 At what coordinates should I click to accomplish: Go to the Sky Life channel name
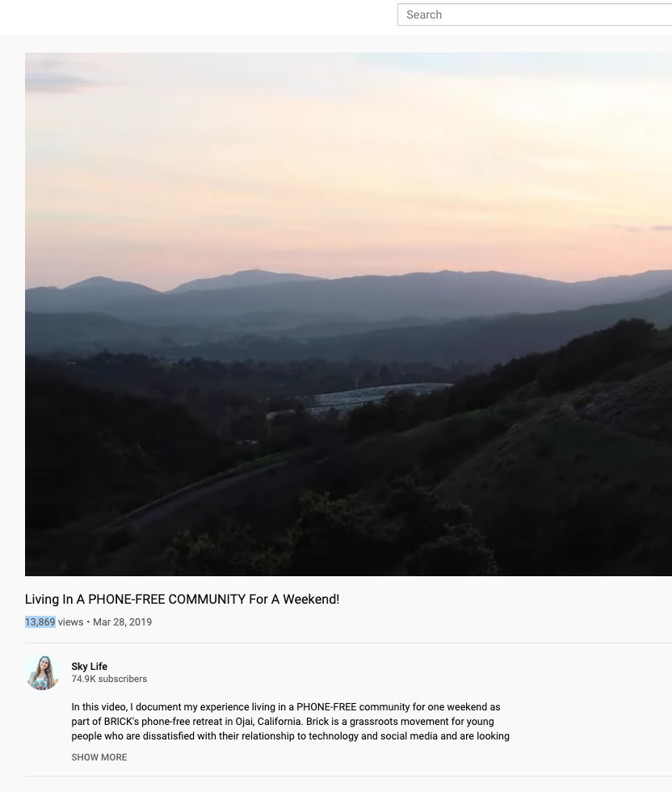[90, 666]
